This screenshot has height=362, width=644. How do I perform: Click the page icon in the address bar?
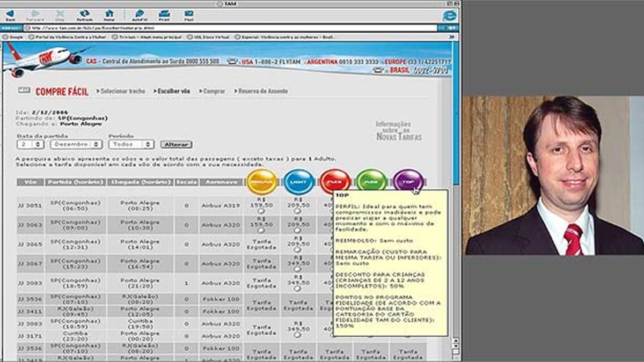pos(27,28)
